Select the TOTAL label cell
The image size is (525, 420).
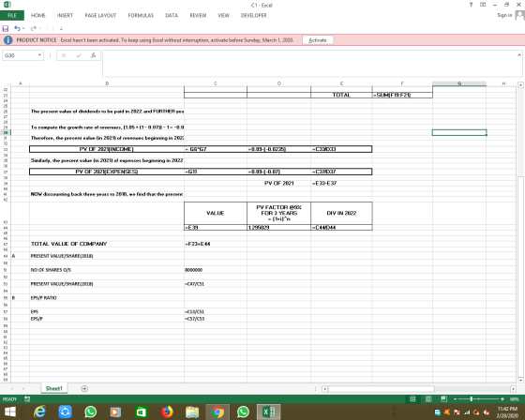click(x=341, y=95)
